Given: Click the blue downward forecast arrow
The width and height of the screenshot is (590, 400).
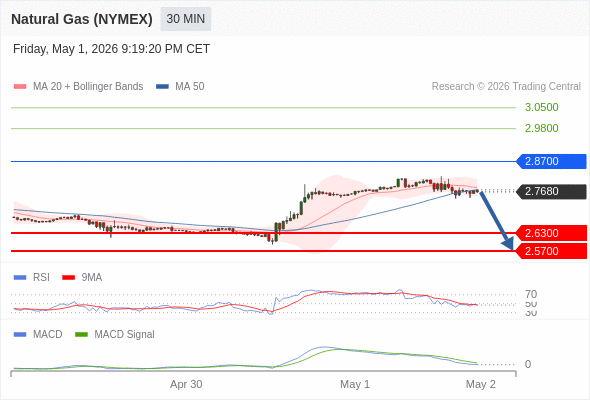Looking at the screenshot, I should point(497,221).
